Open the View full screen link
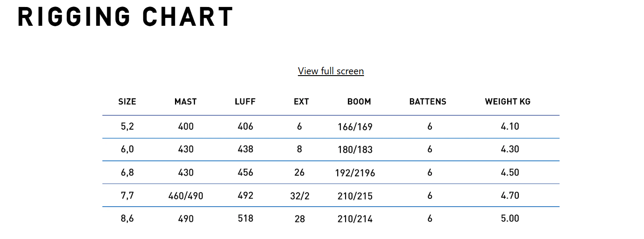Viewport: 644px width, 239px height. [x=331, y=71]
